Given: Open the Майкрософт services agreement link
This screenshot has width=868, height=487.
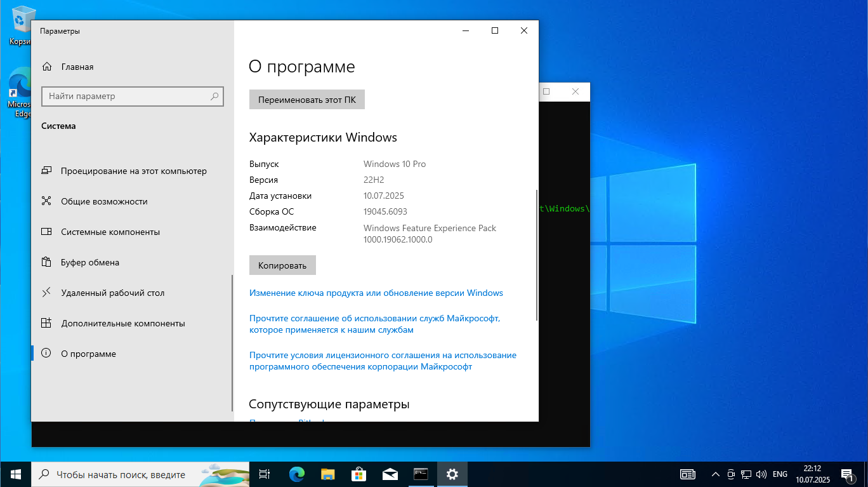Looking at the screenshot, I should coord(375,324).
